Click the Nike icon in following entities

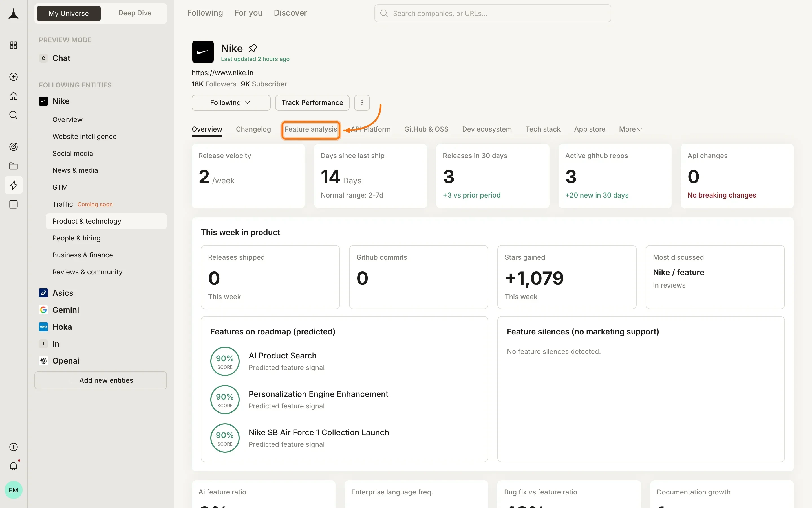click(43, 101)
